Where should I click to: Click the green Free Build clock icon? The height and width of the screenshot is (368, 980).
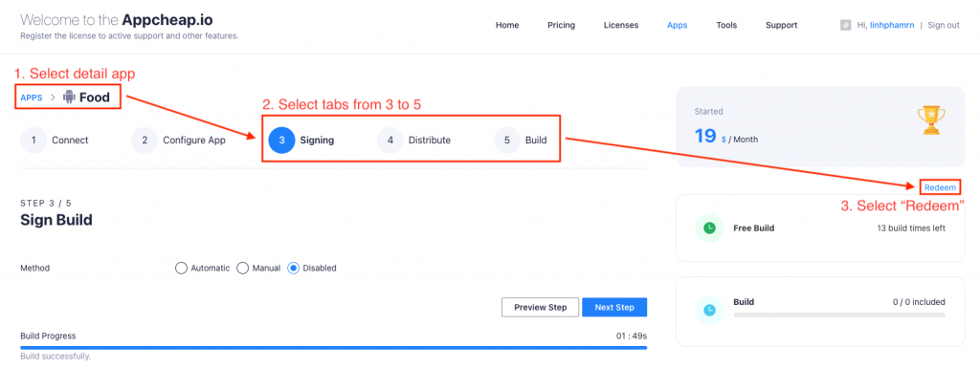point(709,228)
